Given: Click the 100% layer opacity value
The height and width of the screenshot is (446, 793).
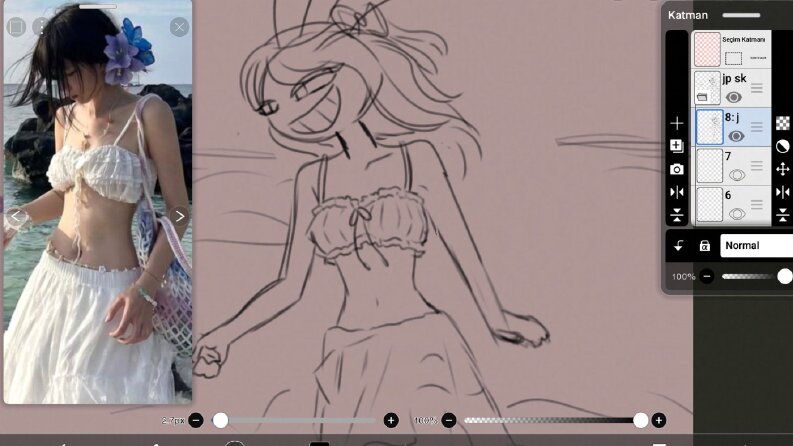Looking at the screenshot, I should [683, 277].
